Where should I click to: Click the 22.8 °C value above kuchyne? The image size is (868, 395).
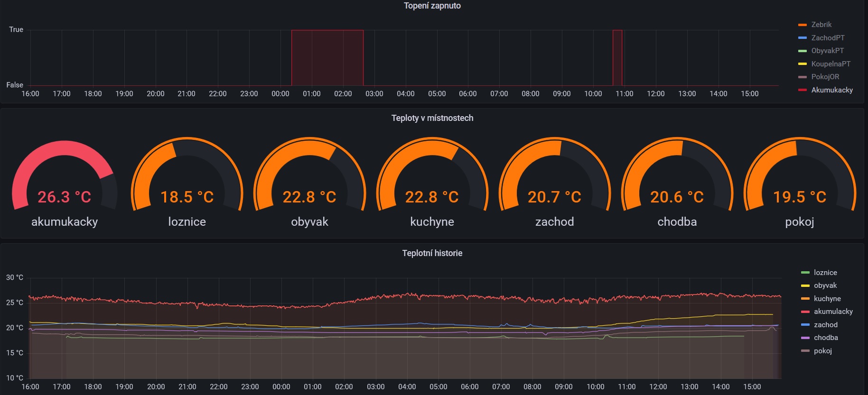[x=432, y=197]
